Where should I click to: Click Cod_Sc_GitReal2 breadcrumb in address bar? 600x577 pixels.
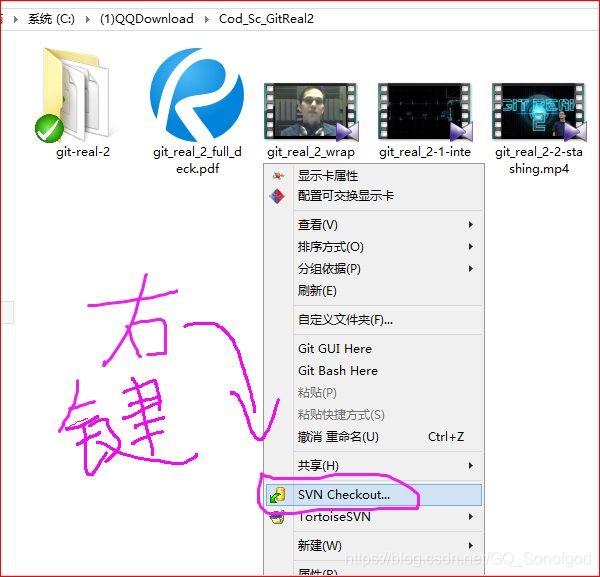click(x=266, y=19)
